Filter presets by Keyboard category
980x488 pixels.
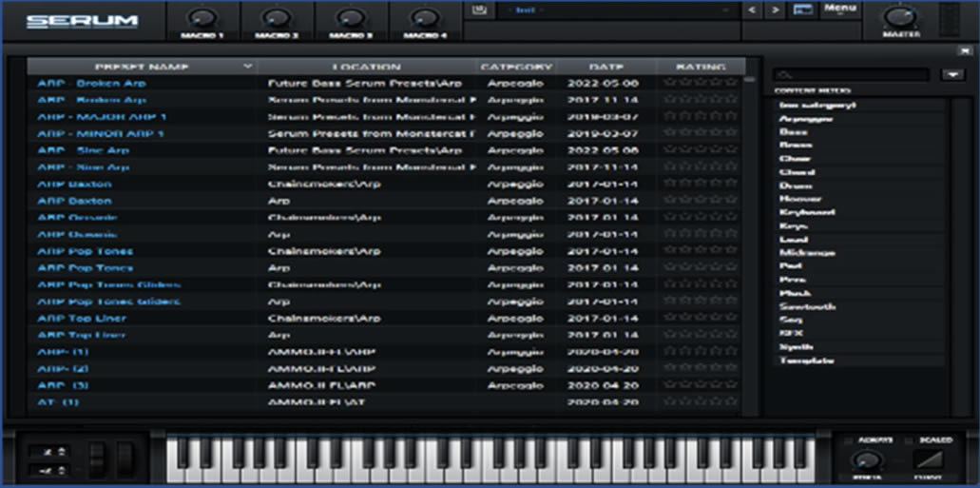coord(858,212)
